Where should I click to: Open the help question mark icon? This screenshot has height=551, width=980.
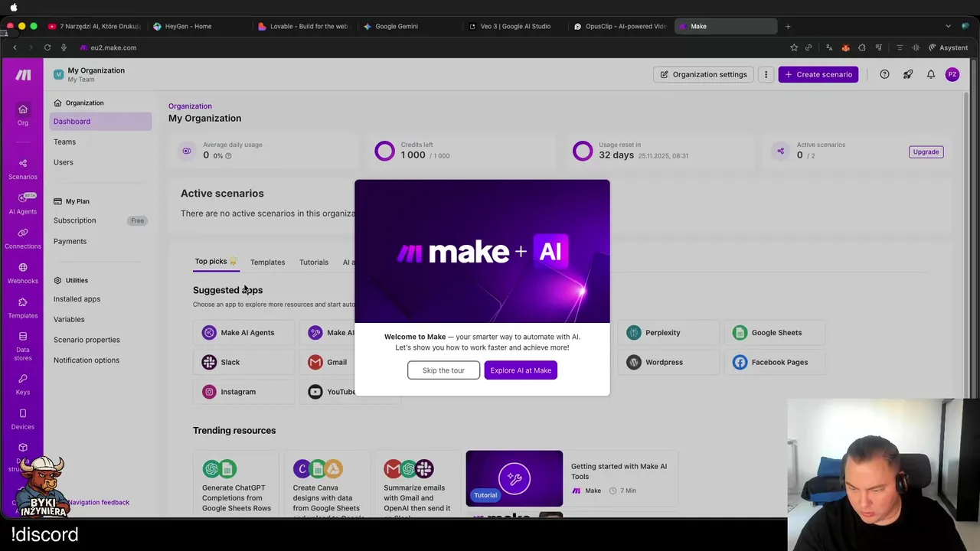click(884, 74)
